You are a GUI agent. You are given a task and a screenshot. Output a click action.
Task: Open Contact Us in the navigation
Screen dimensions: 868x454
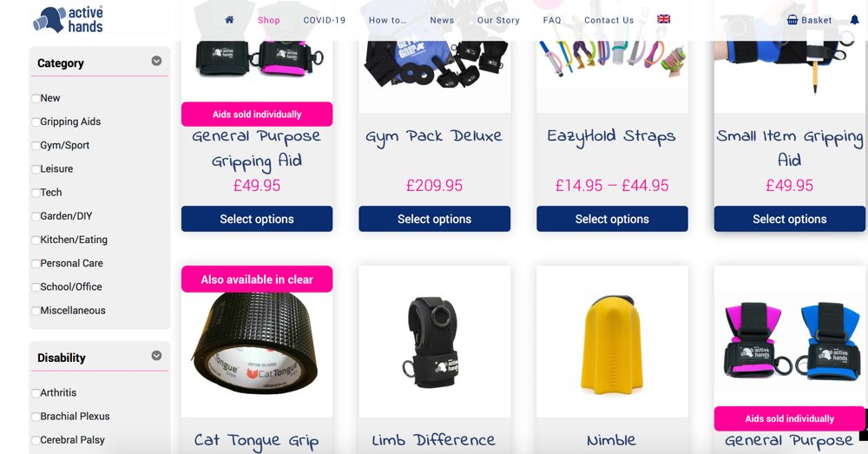pyautogui.click(x=609, y=20)
